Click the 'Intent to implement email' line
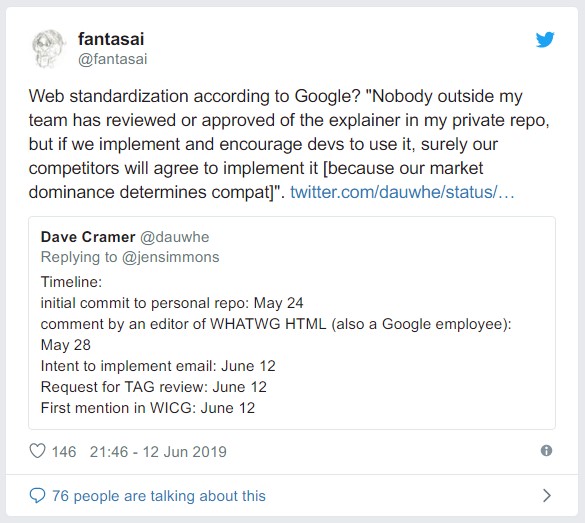Image resolution: width=585 pixels, height=523 pixels. click(x=158, y=366)
